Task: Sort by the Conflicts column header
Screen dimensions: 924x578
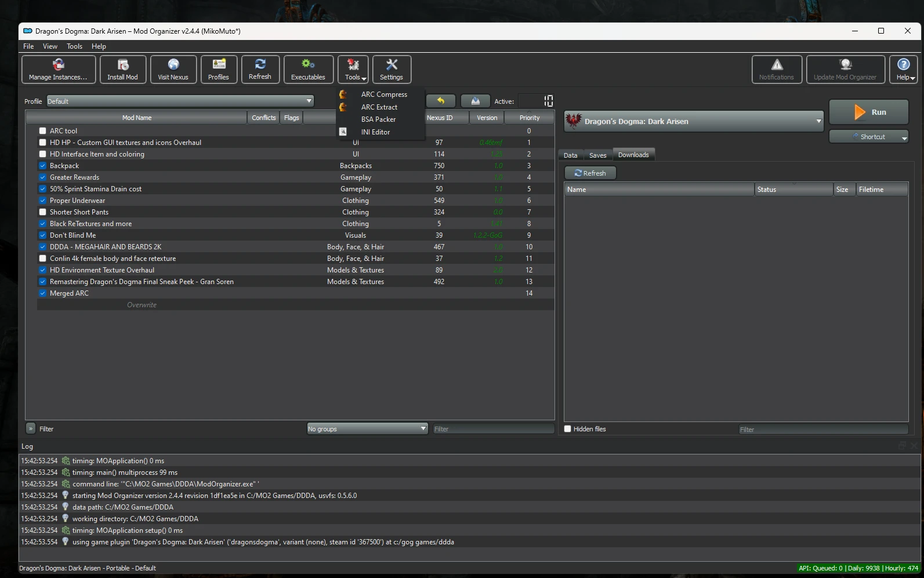Action: [263, 118]
